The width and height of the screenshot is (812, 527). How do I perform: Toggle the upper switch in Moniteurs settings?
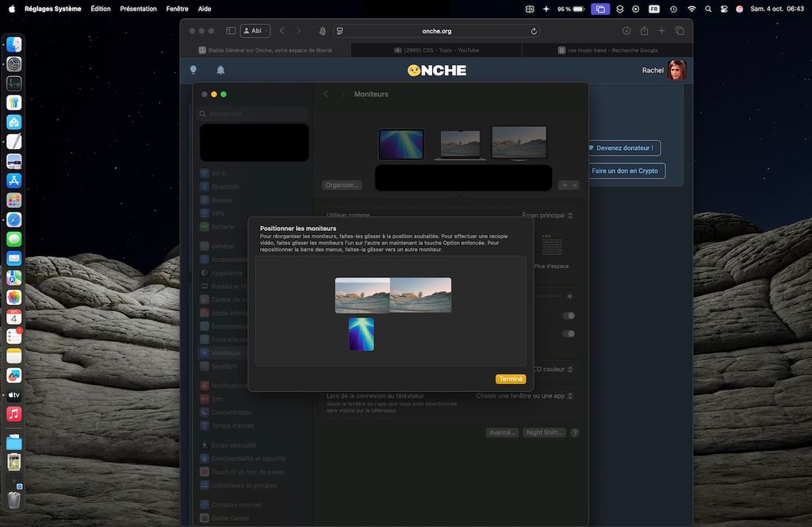tap(569, 316)
